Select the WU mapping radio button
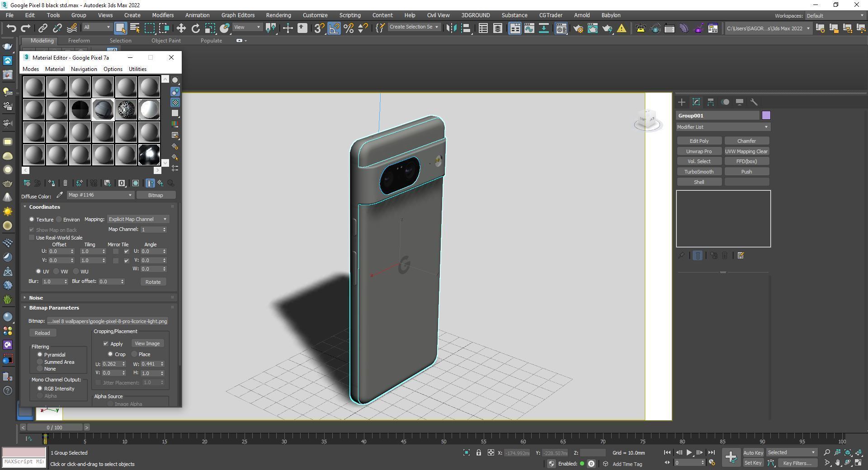The height and width of the screenshot is (470, 868). coord(76,272)
